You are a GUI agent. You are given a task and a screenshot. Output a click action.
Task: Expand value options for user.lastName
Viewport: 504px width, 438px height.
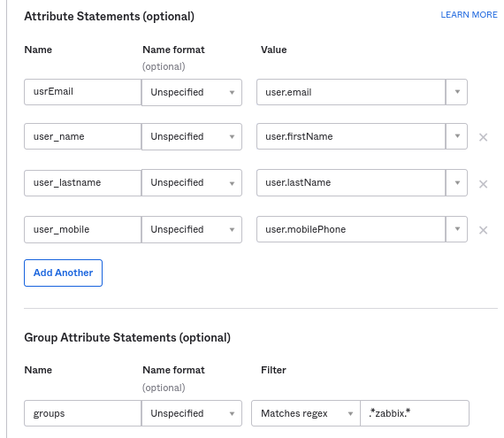pyautogui.click(x=457, y=182)
